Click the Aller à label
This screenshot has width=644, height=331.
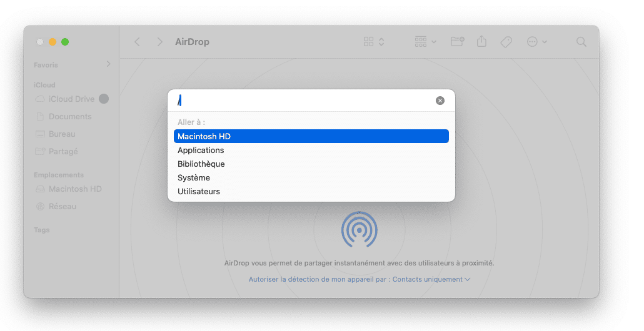pyautogui.click(x=191, y=122)
